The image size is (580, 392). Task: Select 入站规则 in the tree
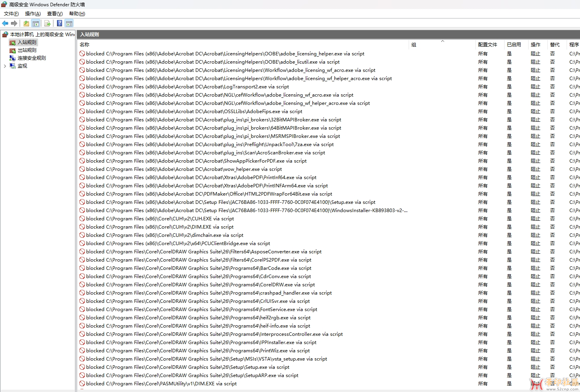27,42
